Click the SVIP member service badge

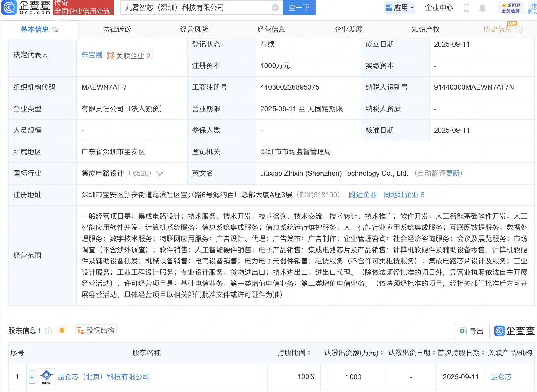pyautogui.click(x=511, y=8)
